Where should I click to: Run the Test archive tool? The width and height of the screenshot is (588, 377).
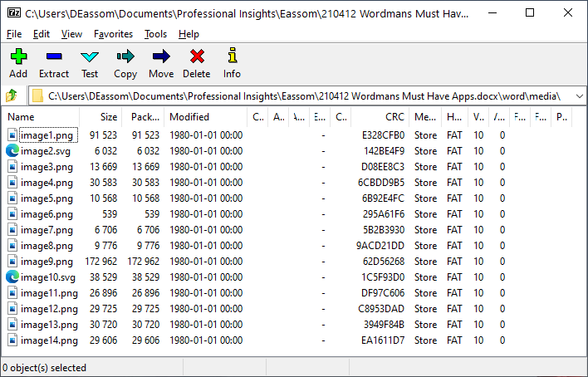click(90, 57)
